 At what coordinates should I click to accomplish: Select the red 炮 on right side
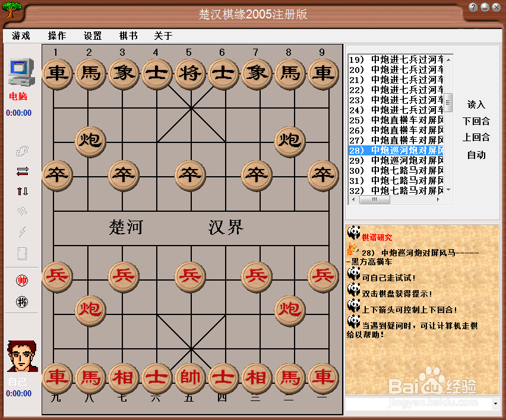point(290,310)
